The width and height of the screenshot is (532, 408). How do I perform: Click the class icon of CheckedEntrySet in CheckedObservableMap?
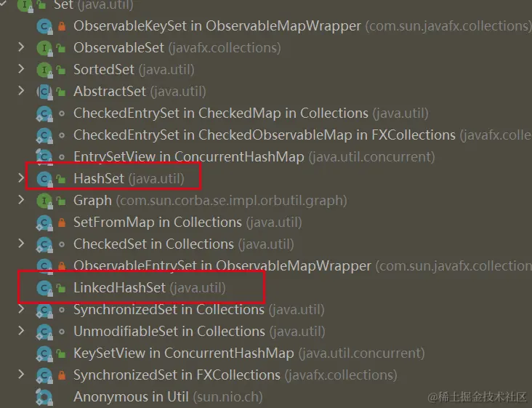tap(44, 135)
